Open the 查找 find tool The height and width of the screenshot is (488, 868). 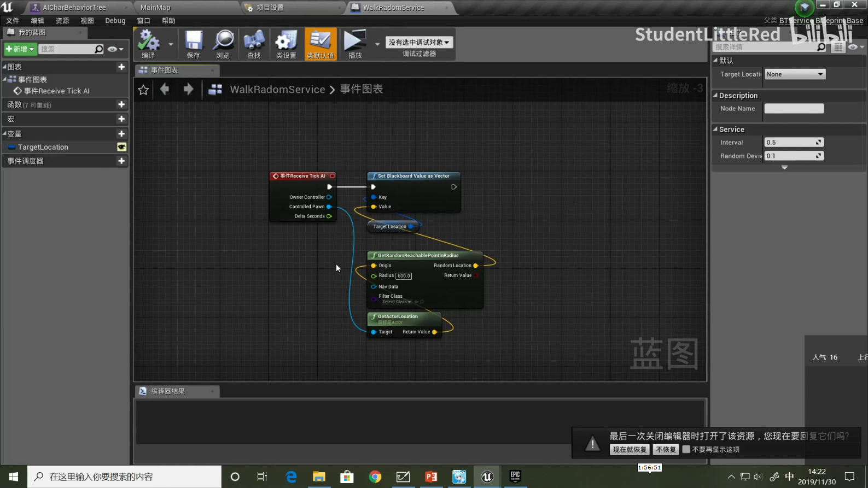pyautogui.click(x=254, y=44)
